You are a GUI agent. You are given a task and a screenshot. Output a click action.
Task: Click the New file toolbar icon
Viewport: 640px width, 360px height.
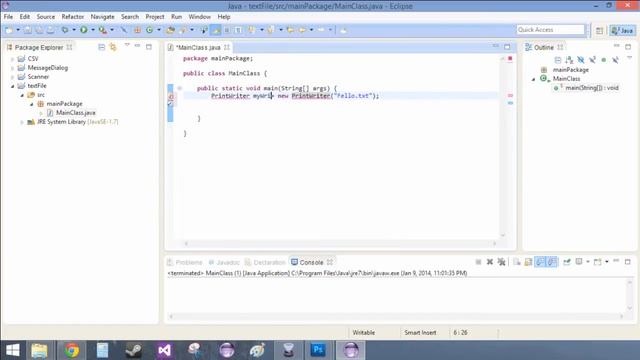pyautogui.click(x=9, y=30)
